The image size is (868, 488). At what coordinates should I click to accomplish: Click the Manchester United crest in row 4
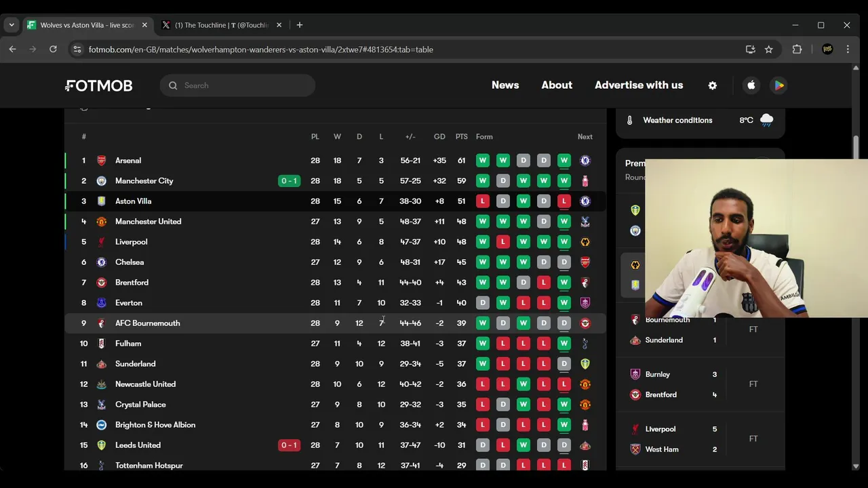point(101,222)
